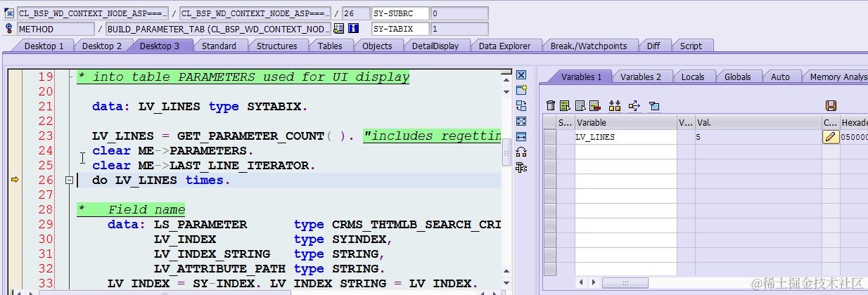868x295 pixels.
Task: Open the Data Explorer tab
Action: tap(504, 46)
